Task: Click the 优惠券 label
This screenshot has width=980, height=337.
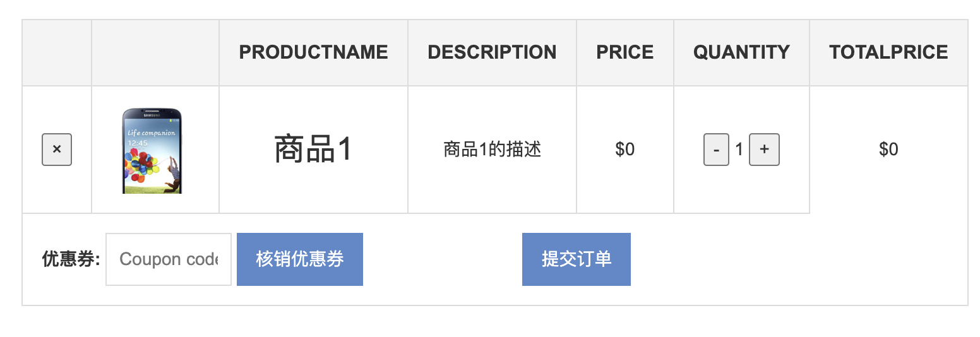Action: tap(71, 259)
